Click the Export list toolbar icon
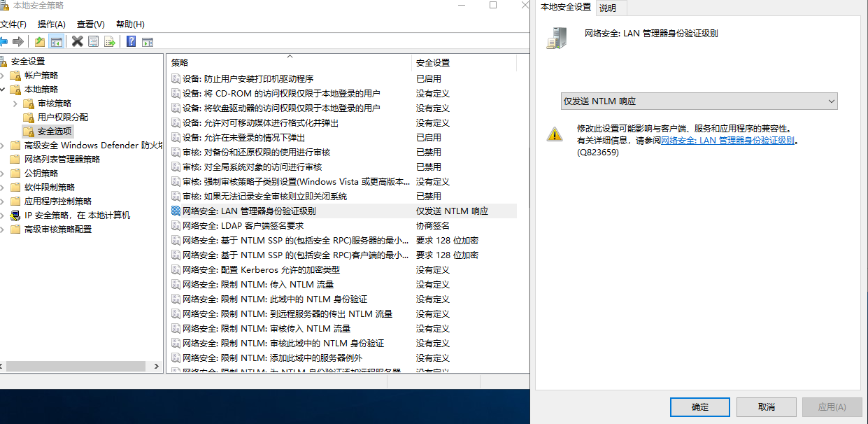The height and width of the screenshot is (424, 868). pyautogui.click(x=110, y=42)
